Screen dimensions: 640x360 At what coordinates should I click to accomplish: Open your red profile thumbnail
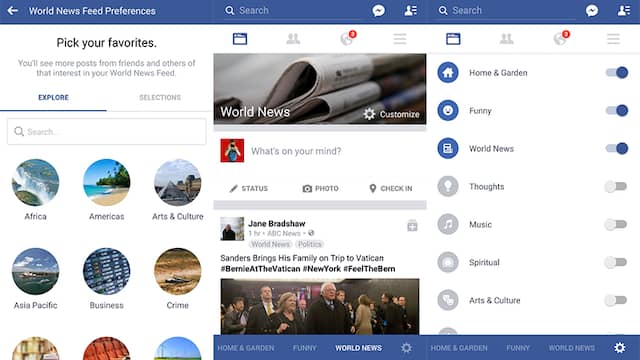(232, 151)
